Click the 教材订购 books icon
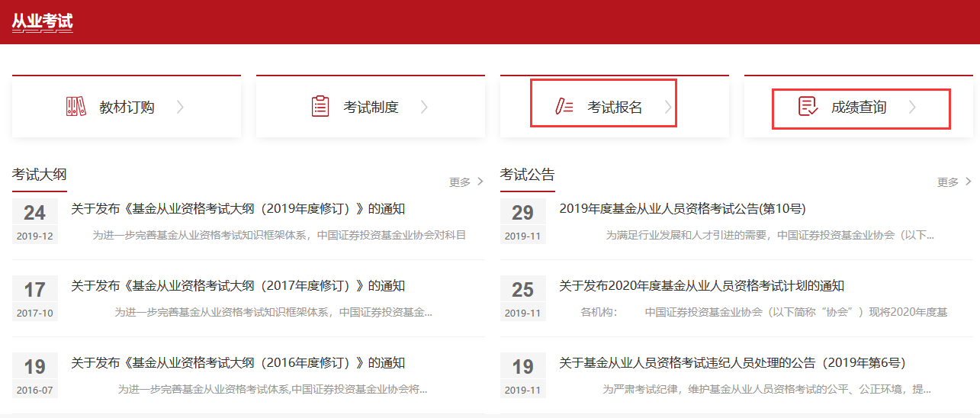The height and width of the screenshot is (418, 980). 76,107
